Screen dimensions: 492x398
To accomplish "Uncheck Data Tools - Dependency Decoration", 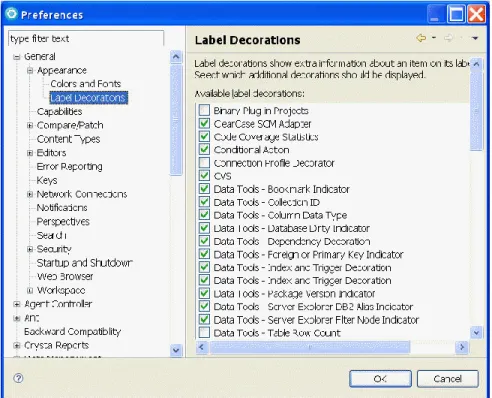I will tap(204, 241).
